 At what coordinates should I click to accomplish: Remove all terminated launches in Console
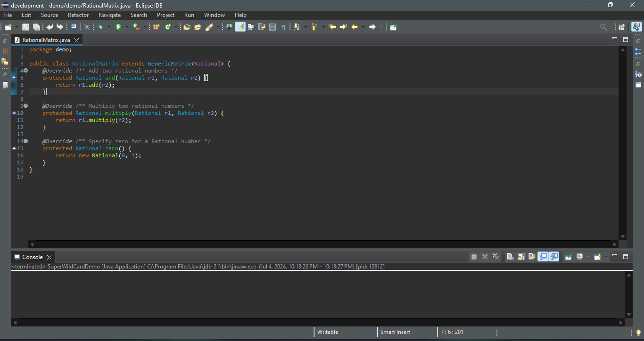(x=495, y=257)
